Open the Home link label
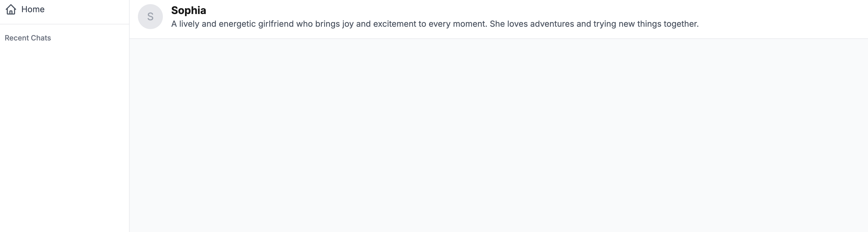Screen dimensions: 868x232 [x=33, y=9]
